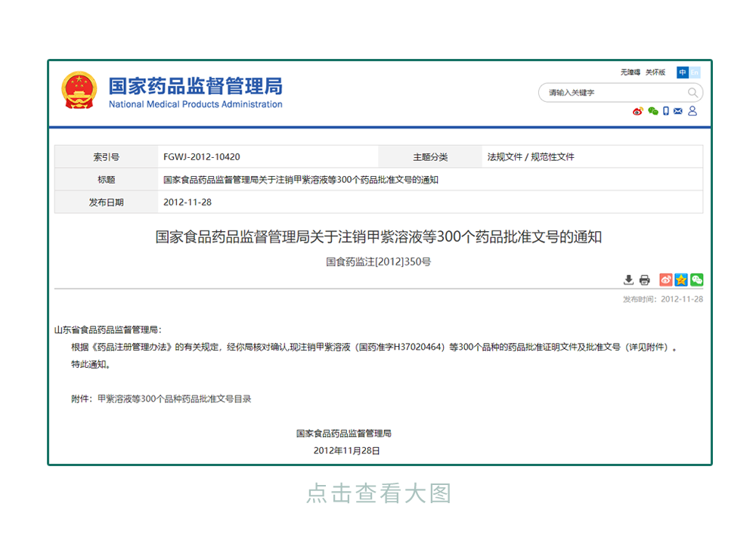Click the date 2012-11-28 in the 发布日期 row

pyautogui.click(x=187, y=202)
